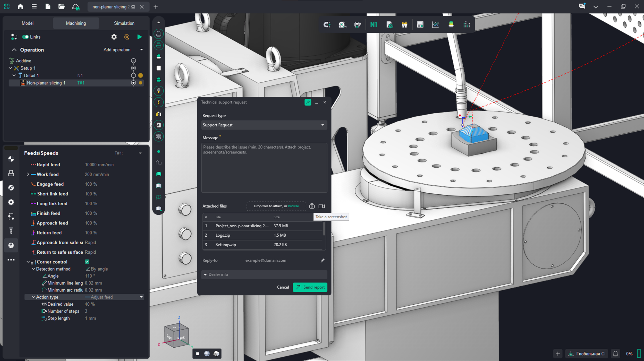Open postprocessor settings icon
644x361 pixels.
[x=389, y=25]
